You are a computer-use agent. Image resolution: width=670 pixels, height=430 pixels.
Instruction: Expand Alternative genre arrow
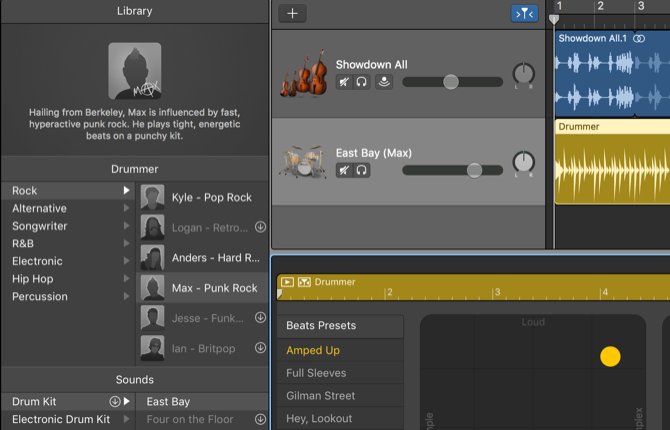(126, 208)
